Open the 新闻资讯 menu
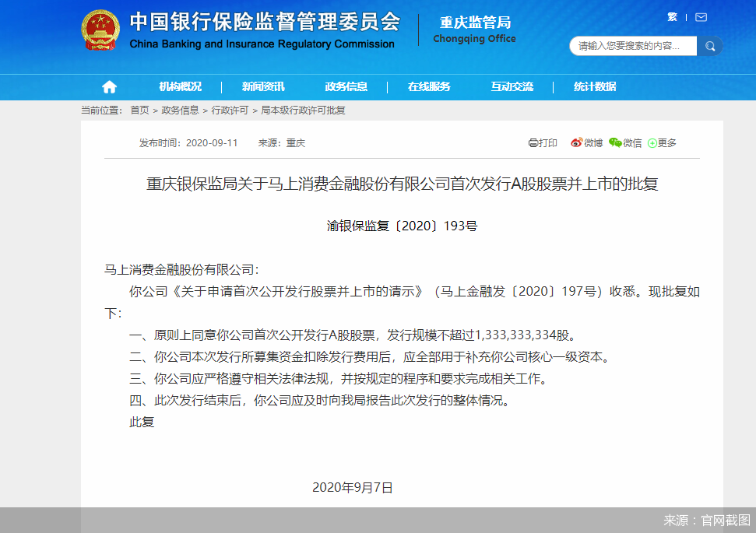 coord(263,86)
